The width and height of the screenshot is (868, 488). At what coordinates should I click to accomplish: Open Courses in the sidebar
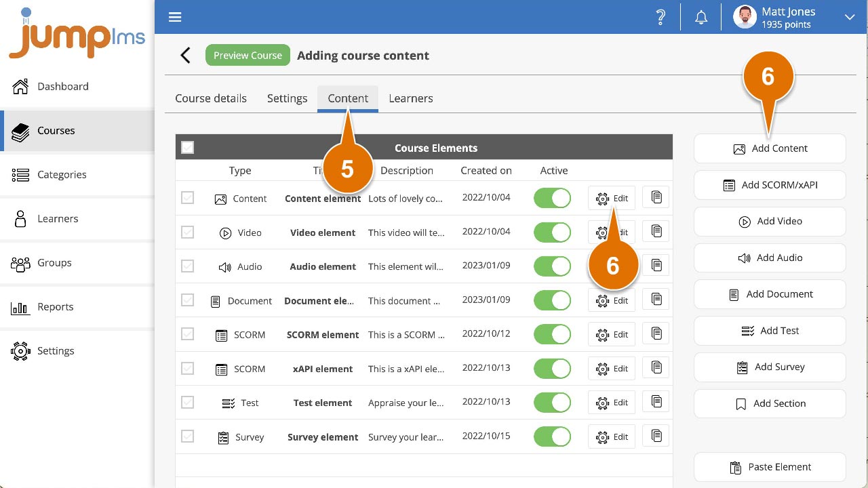[x=77, y=130]
